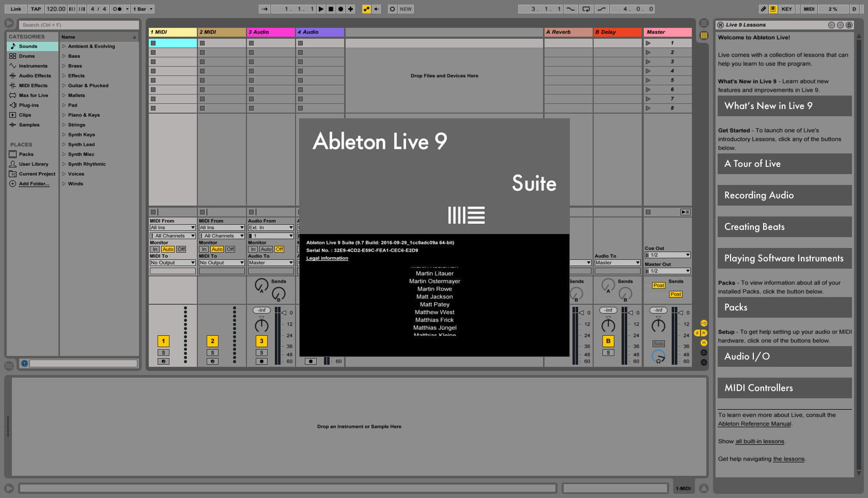
Task: Adjust the Master preview/cue volume knob
Action: click(658, 356)
